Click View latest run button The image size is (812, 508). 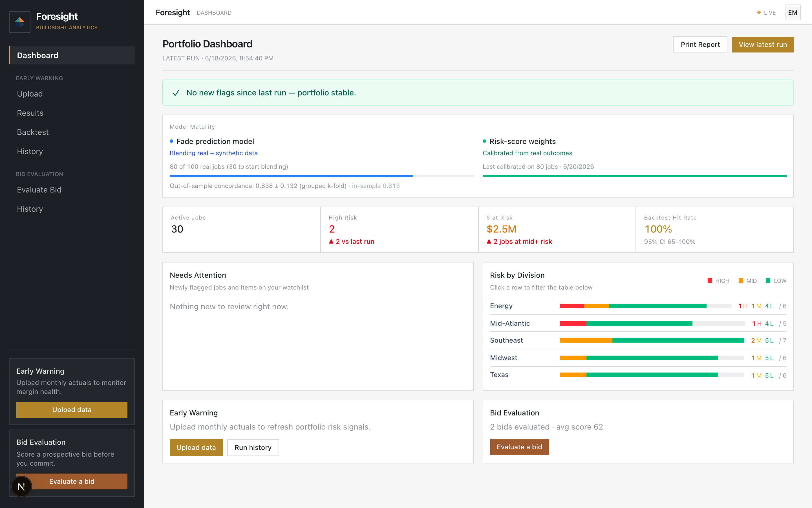pyautogui.click(x=763, y=45)
